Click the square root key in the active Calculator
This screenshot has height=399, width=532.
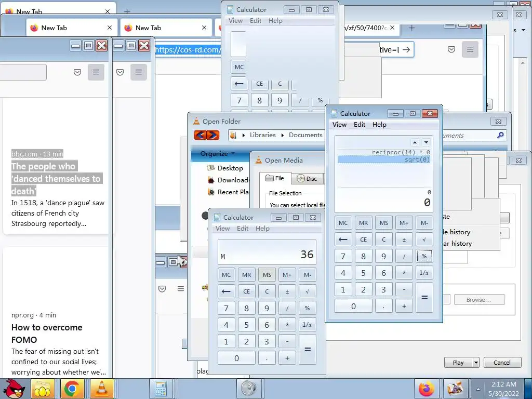[424, 240]
